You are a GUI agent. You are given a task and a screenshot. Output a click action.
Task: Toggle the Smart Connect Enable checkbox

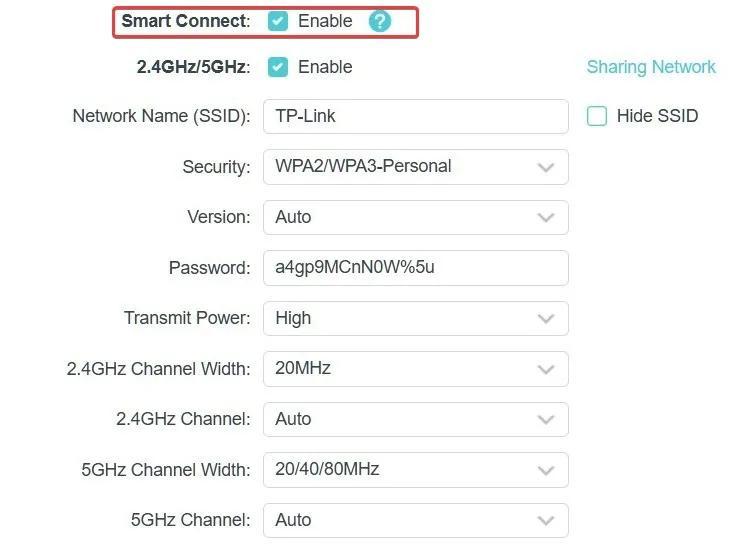tap(278, 21)
